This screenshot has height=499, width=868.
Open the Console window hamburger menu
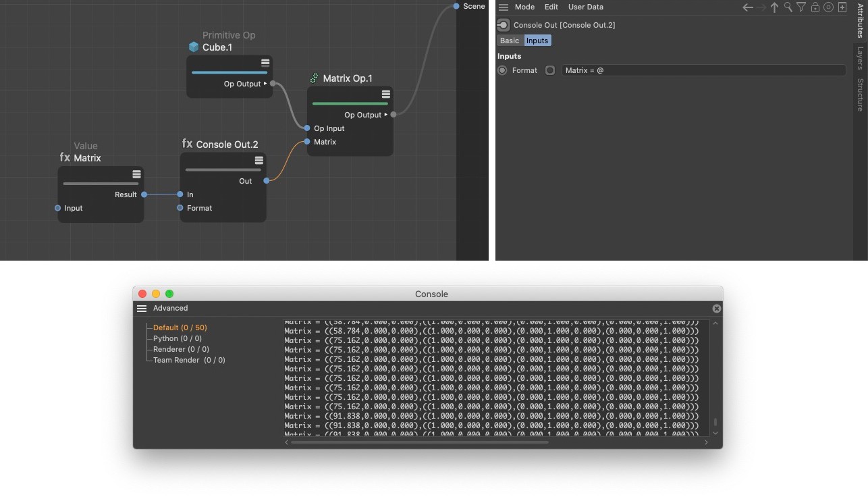[142, 309]
